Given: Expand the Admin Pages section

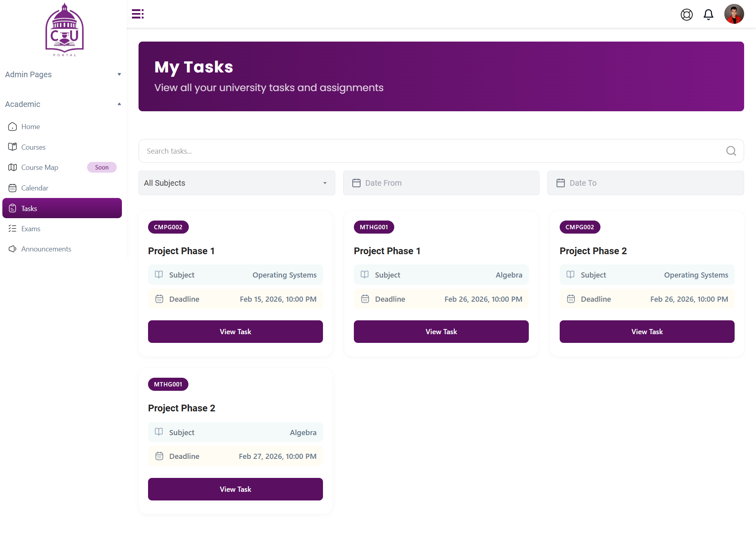Looking at the screenshot, I should pos(62,74).
